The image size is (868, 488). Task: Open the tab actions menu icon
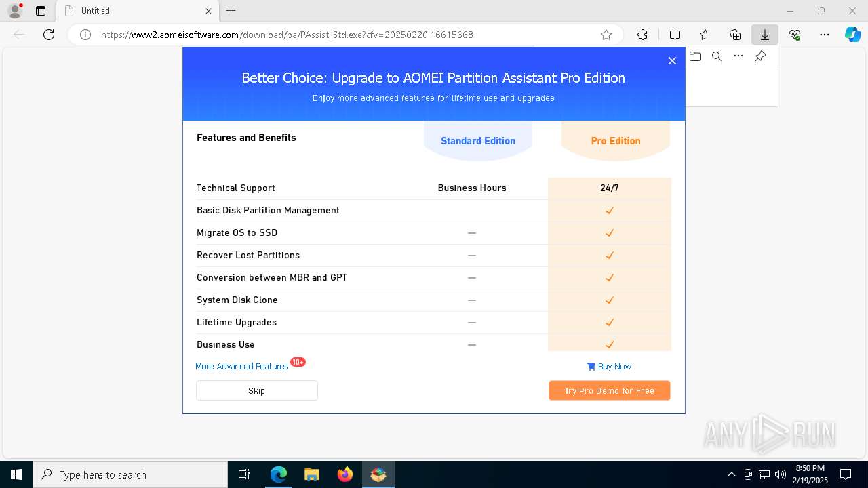tap(41, 11)
